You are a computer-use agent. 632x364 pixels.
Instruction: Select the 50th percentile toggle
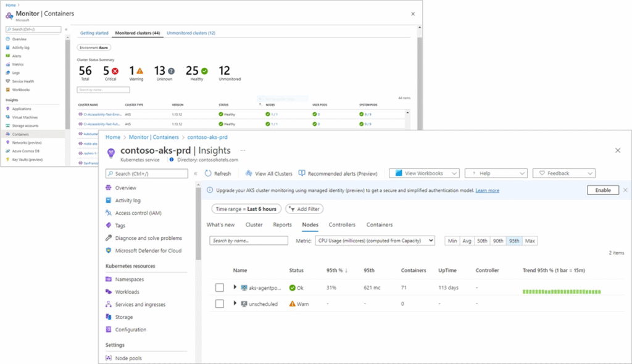click(482, 241)
